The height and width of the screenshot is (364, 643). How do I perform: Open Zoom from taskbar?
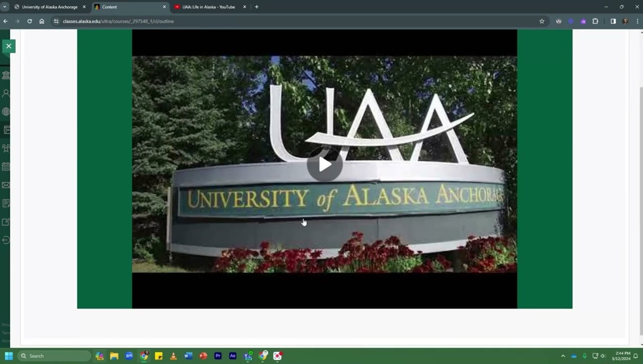click(129, 356)
